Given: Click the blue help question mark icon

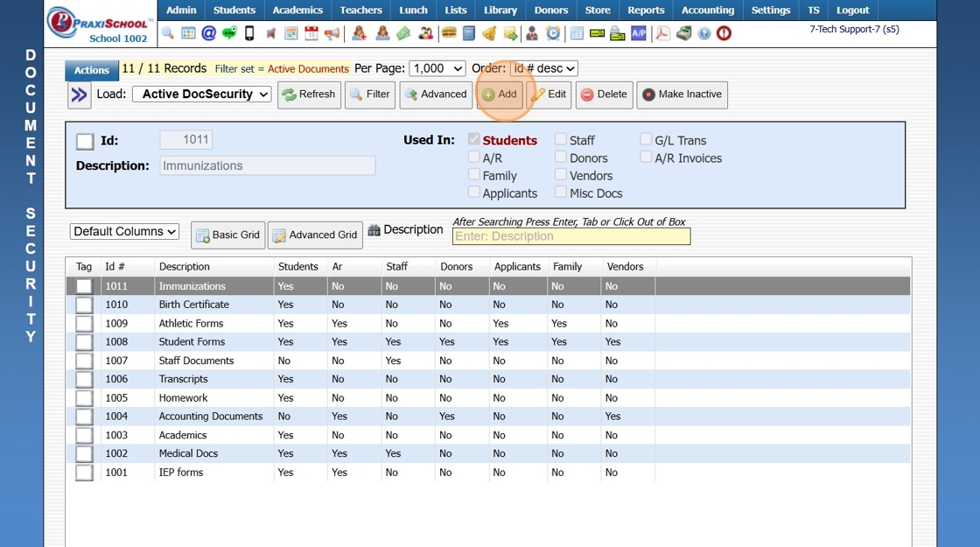Looking at the screenshot, I should (704, 34).
